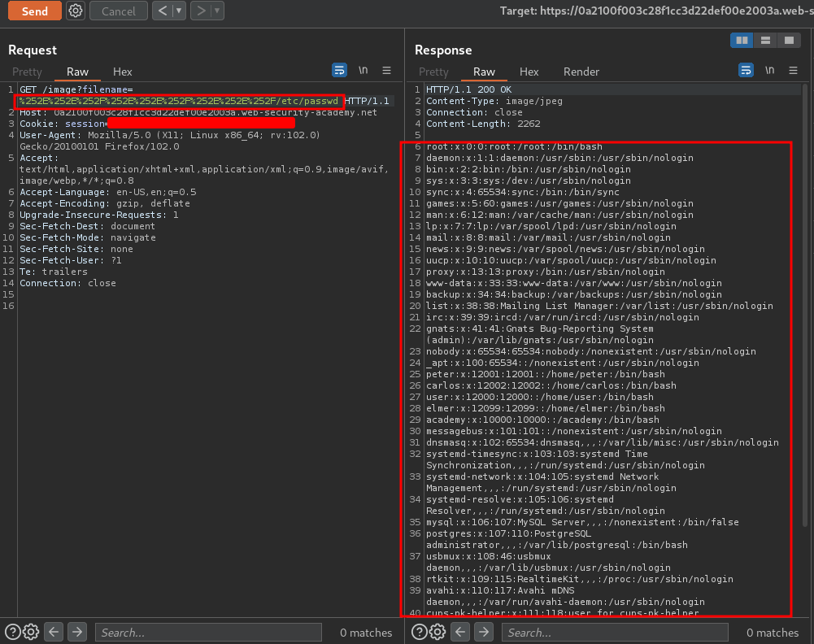This screenshot has height=644, width=814.
Task: Click the 0 matches label under Request
Action: point(366,633)
